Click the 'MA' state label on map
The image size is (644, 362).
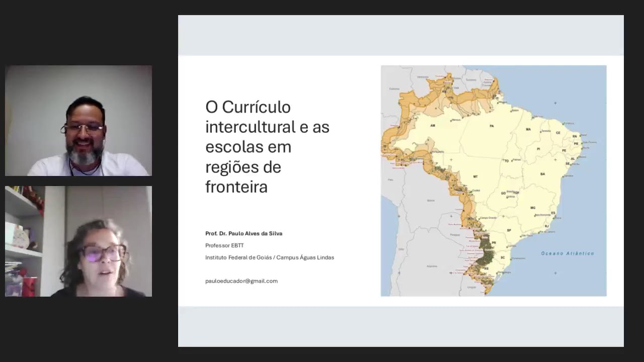pos(528,129)
